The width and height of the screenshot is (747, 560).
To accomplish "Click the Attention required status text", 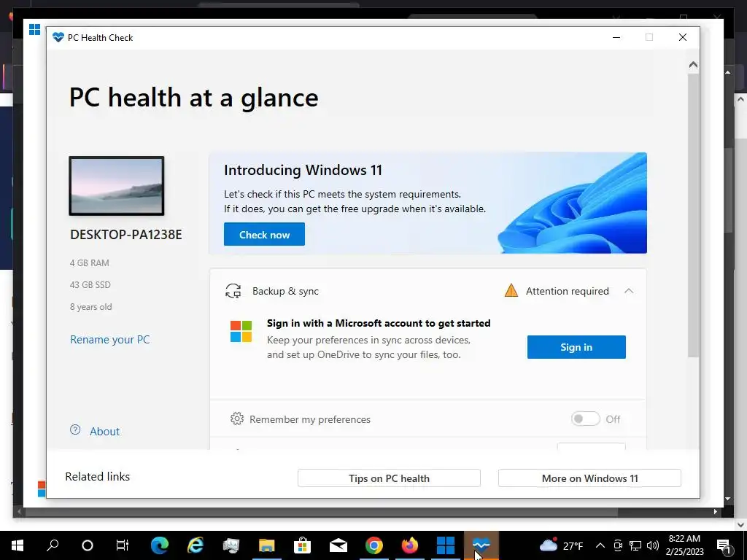I will (568, 291).
